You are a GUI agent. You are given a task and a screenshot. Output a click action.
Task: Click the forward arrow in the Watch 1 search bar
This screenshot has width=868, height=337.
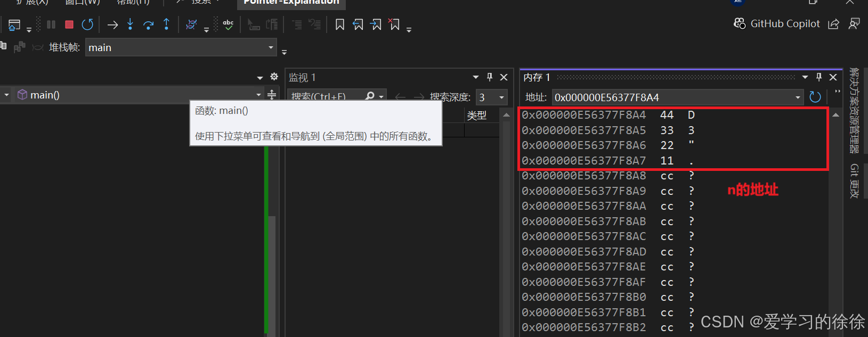coord(419,97)
